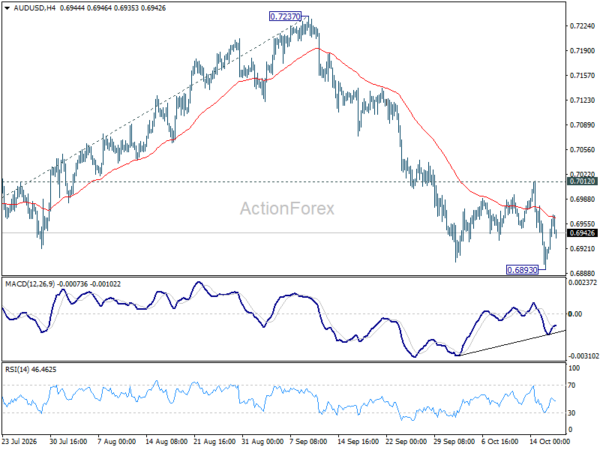The width and height of the screenshot is (600, 450).
Task: Click the 0.71900 price axis value
Action: [582, 51]
